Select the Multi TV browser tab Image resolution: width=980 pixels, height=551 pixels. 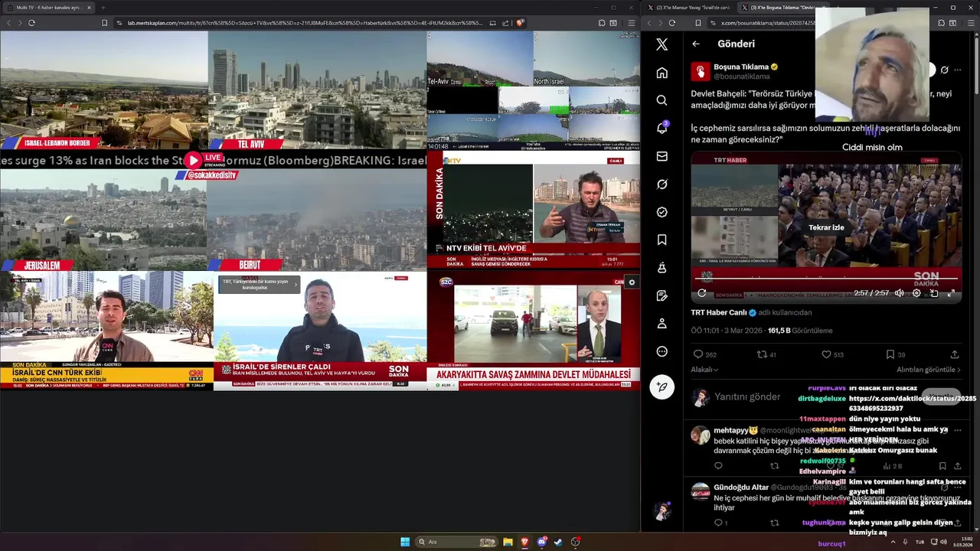click(x=48, y=8)
